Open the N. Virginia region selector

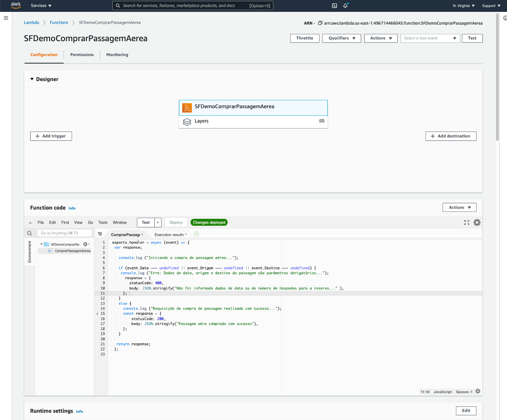click(463, 6)
